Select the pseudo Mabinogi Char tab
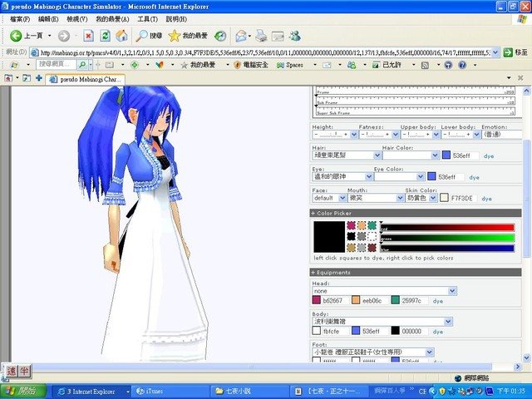The image size is (532, 399). click(x=86, y=80)
